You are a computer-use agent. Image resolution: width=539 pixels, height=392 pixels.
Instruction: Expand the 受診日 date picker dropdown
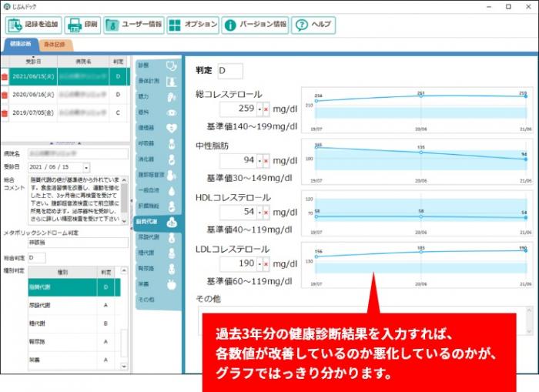tap(86, 166)
